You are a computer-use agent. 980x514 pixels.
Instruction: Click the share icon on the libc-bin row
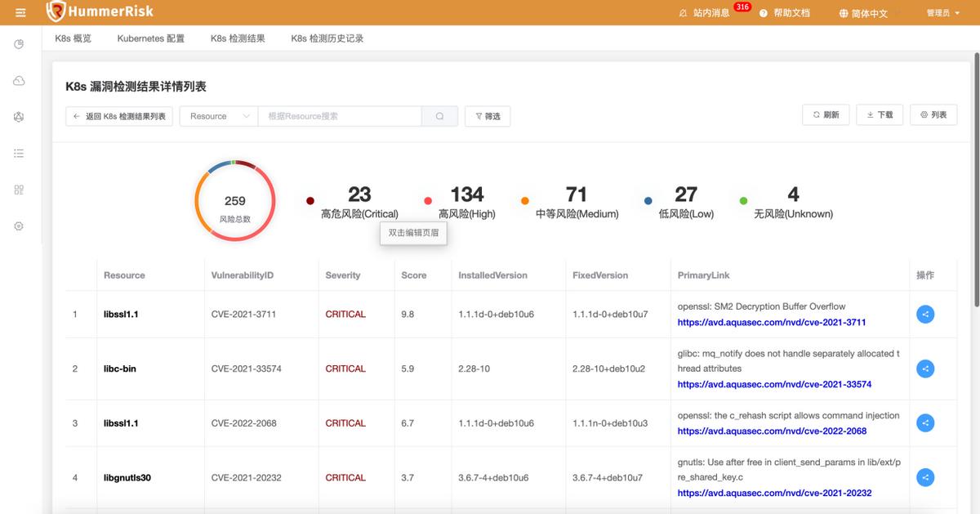point(924,369)
